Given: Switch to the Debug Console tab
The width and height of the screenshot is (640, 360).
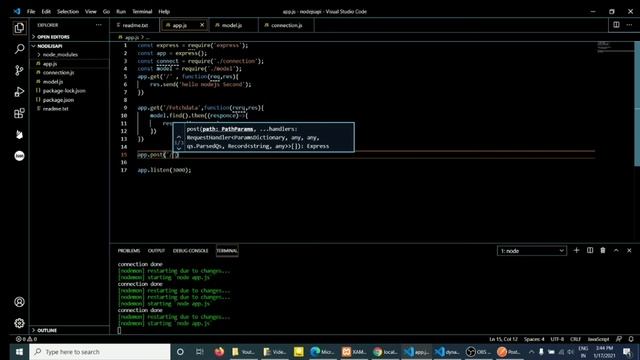Looking at the screenshot, I should click(191, 251).
